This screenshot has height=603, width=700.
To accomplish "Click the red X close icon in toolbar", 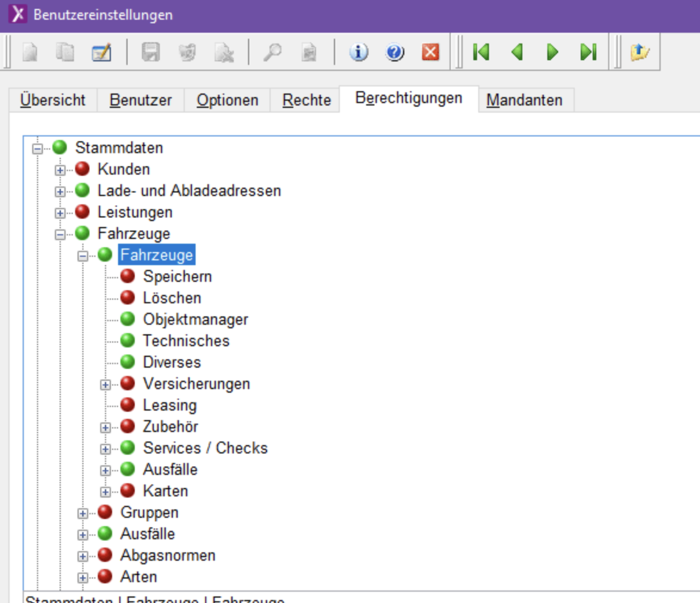I will coord(430,52).
